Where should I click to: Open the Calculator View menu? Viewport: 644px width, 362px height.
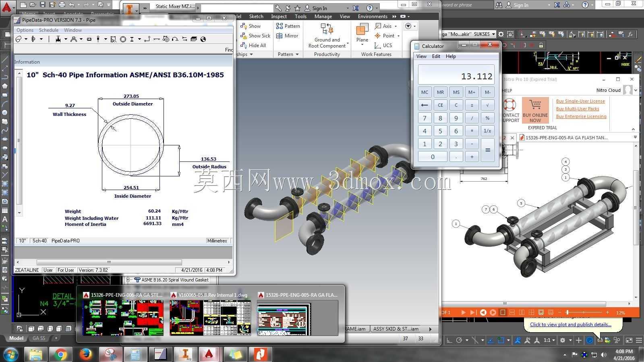tap(421, 56)
